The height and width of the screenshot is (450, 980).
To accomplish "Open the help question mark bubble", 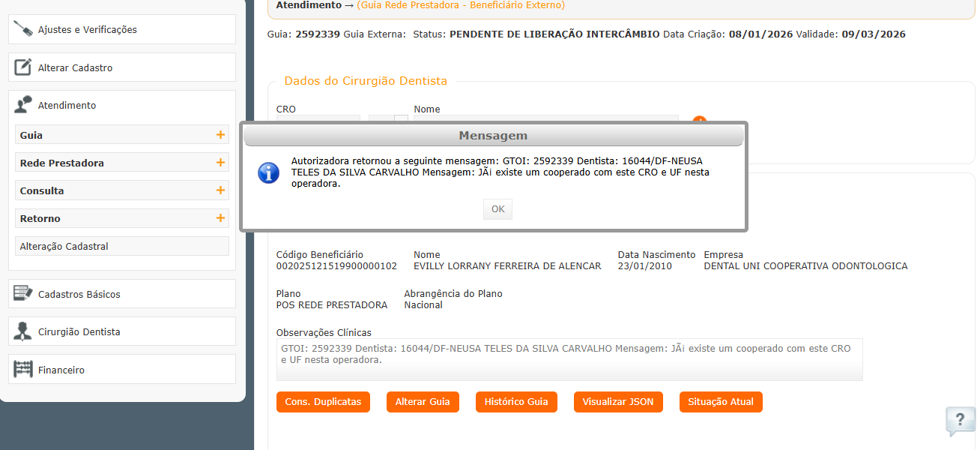I will (961, 421).
